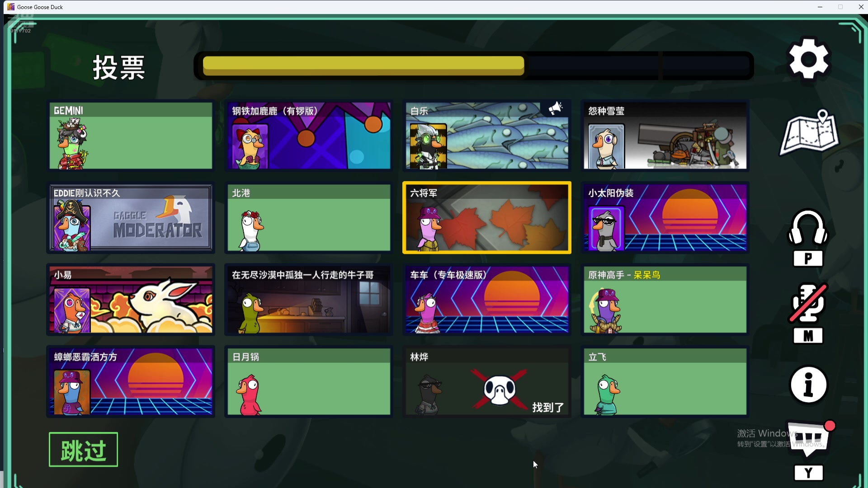Click the Y key label
This screenshot has height=488, width=868.
tap(808, 473)
